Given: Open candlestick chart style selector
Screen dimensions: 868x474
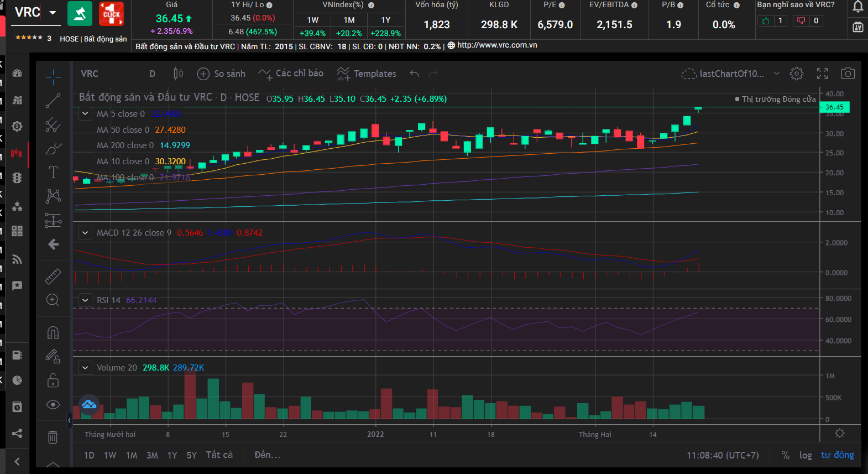Looking at the screenshot, I should (178, 74).
